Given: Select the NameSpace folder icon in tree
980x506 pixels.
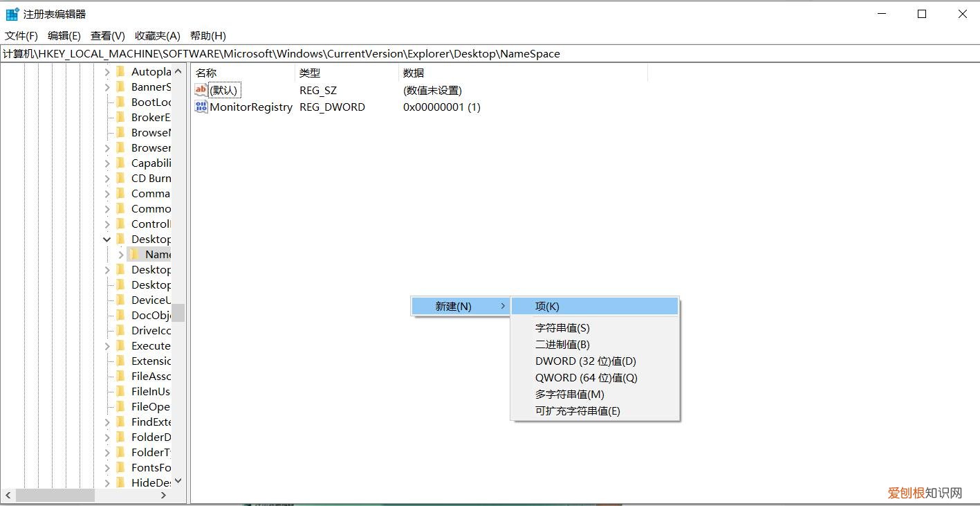Looking at the screenshot, I should (x=134, y=254).
